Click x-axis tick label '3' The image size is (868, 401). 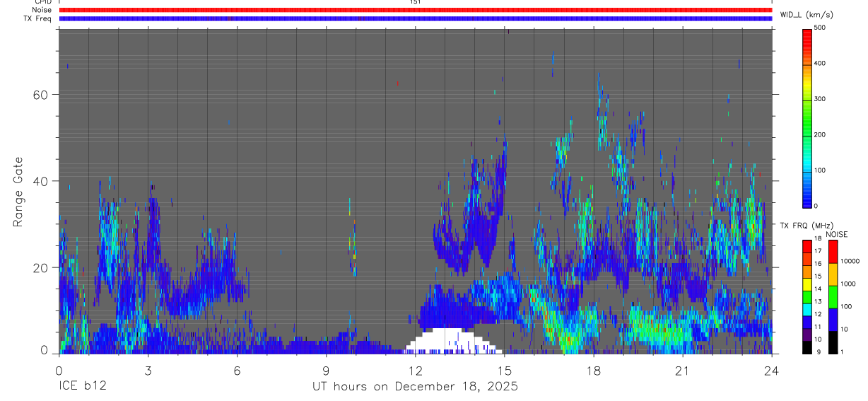point(148,370)
